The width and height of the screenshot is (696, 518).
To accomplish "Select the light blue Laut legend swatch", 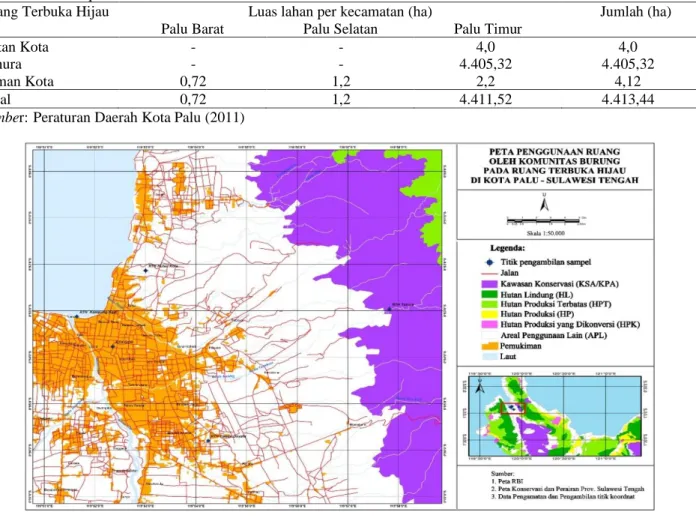I will 490,356.
